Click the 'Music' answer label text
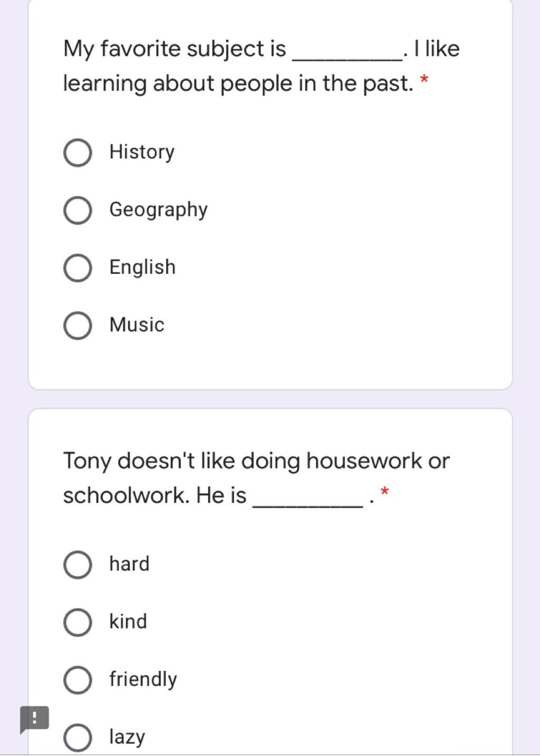Viewport: 540px width, 756px height. point(137,324)
